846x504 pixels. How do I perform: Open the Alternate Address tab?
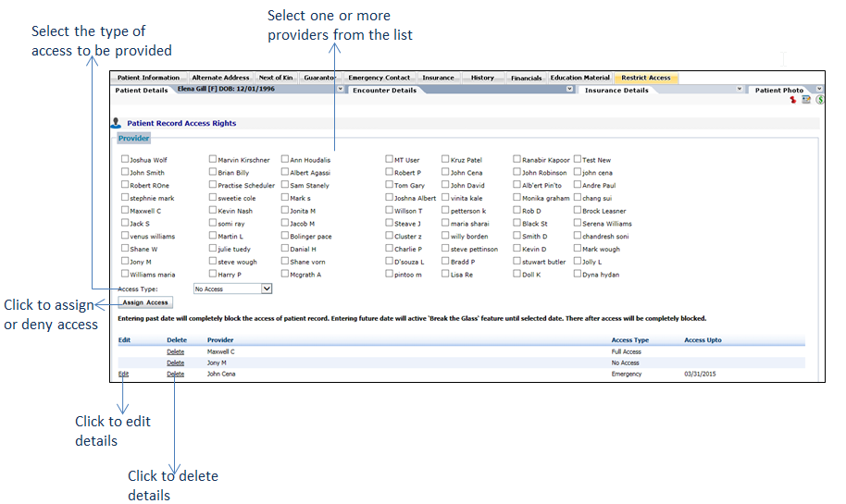pos(220,78)
